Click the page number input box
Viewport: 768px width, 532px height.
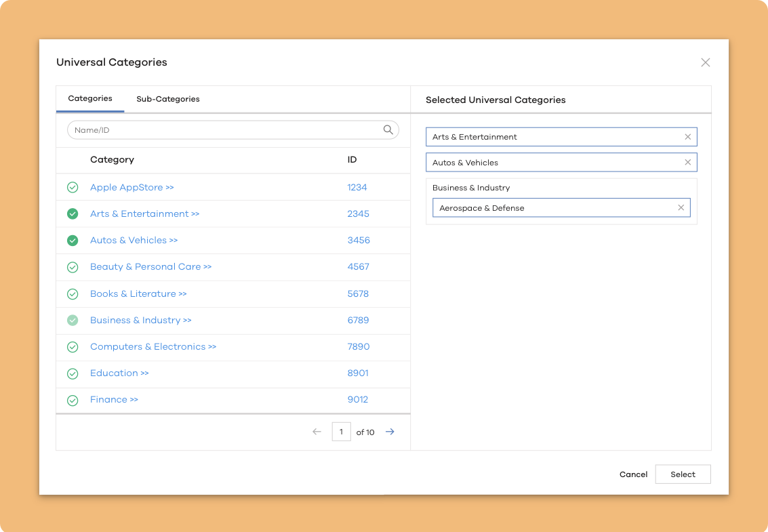(x=341, y=432)
